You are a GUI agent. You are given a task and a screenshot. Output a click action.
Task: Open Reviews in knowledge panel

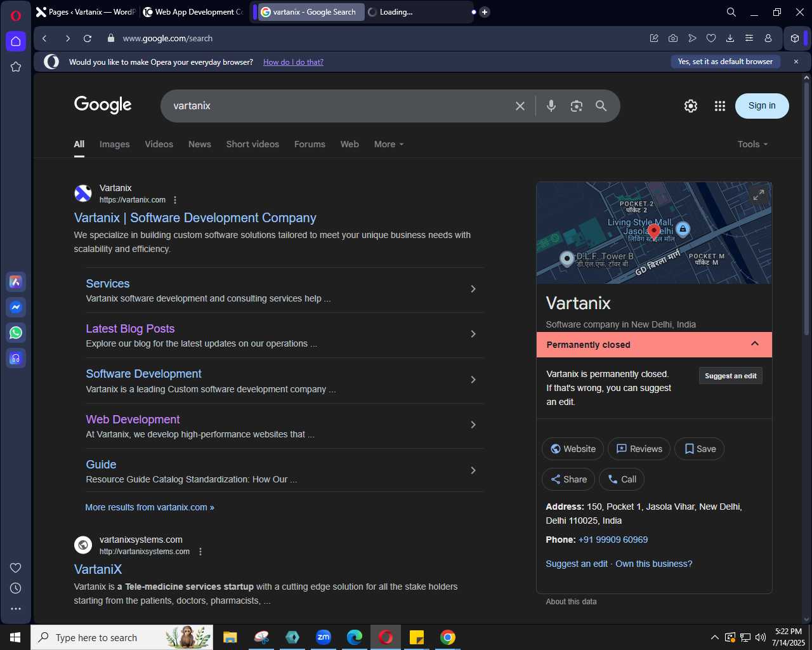tap(639, 449)
